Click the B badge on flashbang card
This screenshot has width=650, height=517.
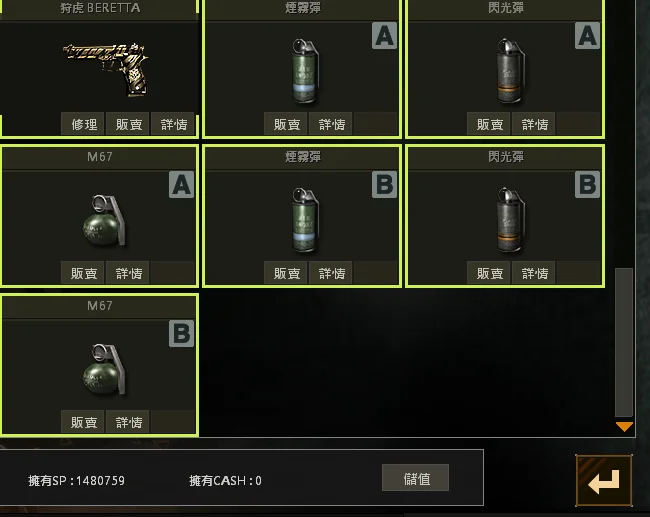tap(587, 184)
